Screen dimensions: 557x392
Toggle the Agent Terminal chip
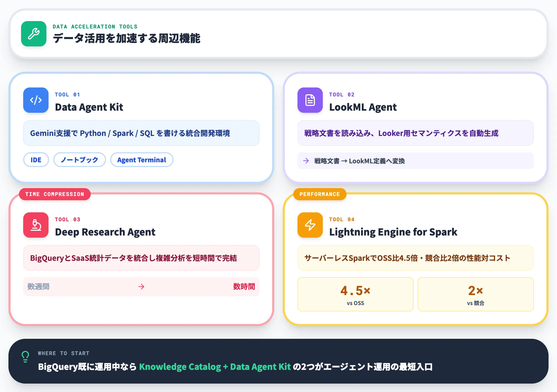pyautogui.click(x=142, y=160)
